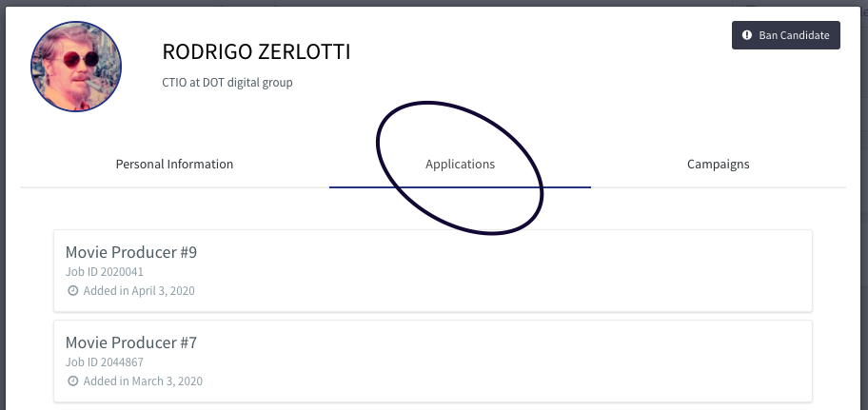Click Rodrigo Zerlotti's profile photo
This screenshot has width=868, height=410.
coord(76,67)
